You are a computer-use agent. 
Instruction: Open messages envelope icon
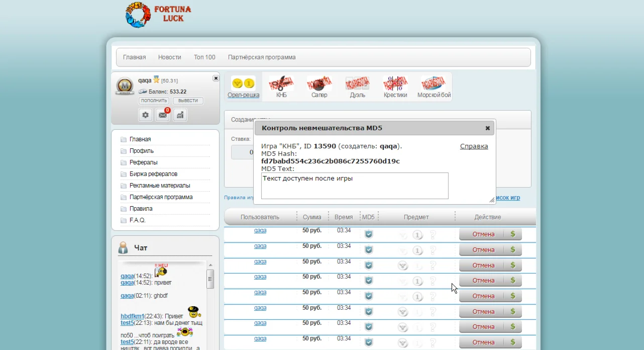click(x=163, y=115)
